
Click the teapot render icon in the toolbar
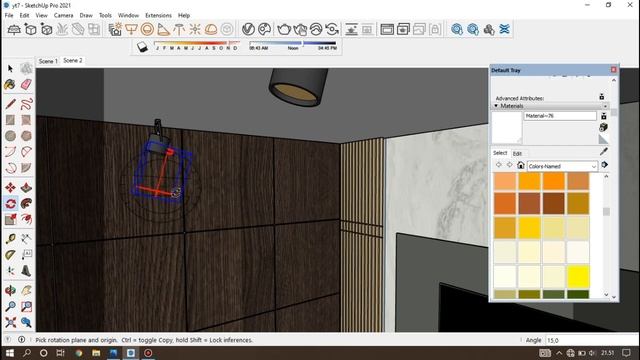[x=284, y=29]
